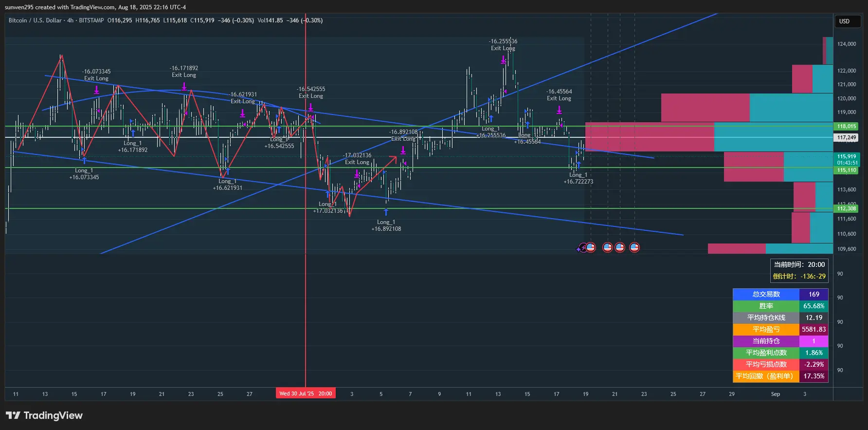Click the Wed 30 Jul '25 20:00 crosshair label
868x430 pixels.
tap(306, 393)
